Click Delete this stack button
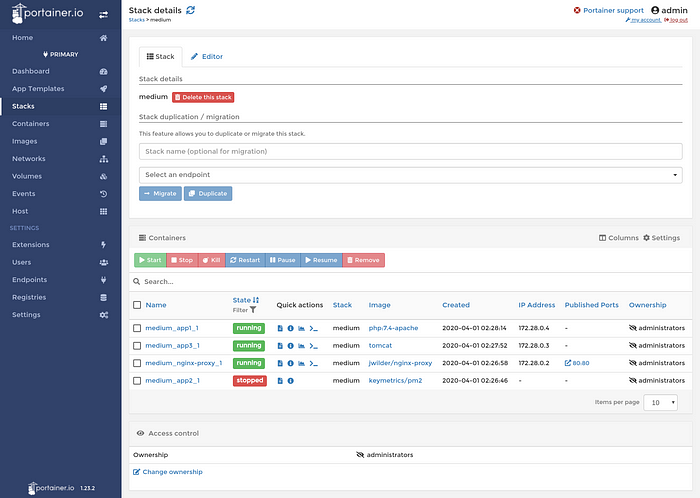Image resolution: width=700 pixels, height=498 pixels. pos(203,97)
